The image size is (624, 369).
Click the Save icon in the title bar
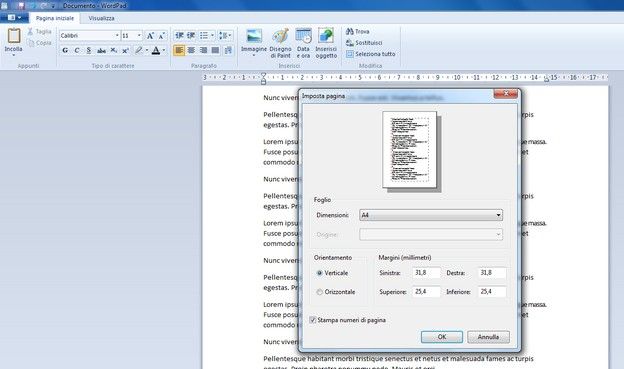(21, 6)
